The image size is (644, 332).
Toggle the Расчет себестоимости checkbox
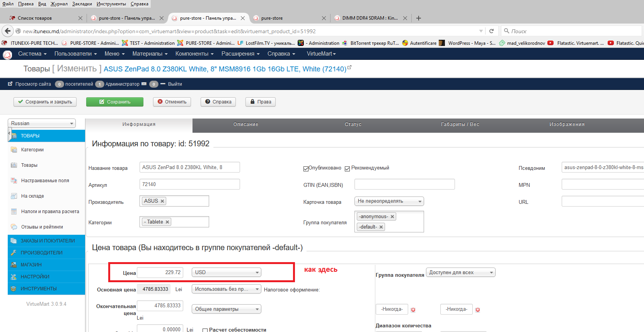(205, 330)
